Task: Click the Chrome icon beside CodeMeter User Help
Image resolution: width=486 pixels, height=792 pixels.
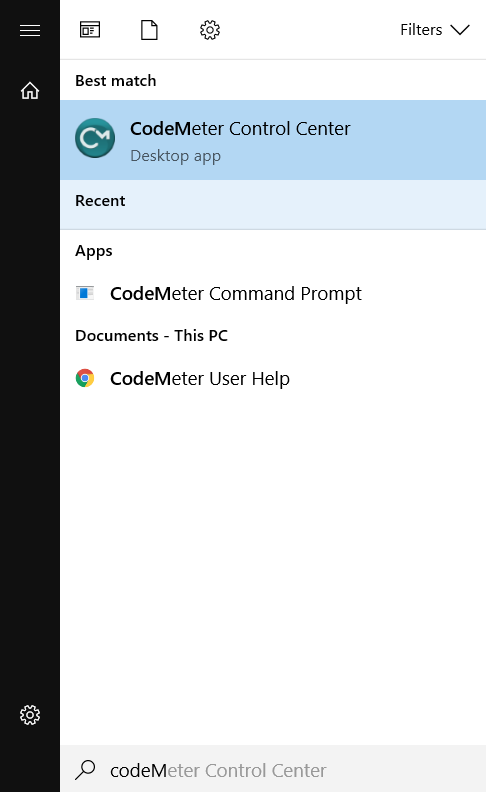Action: click(85, 378)
